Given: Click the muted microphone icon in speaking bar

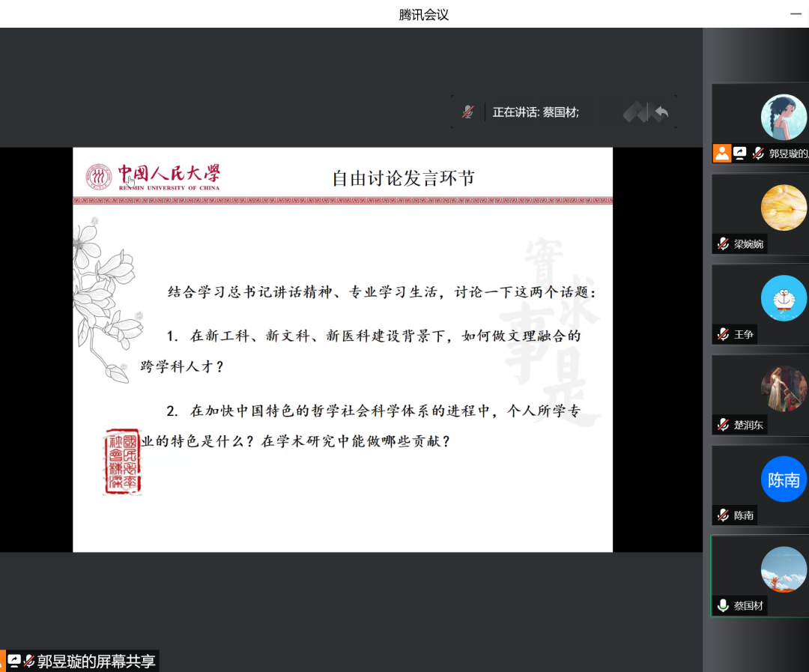Looking at the screenshot, I should pyautogui.click(x=468, y=112).
